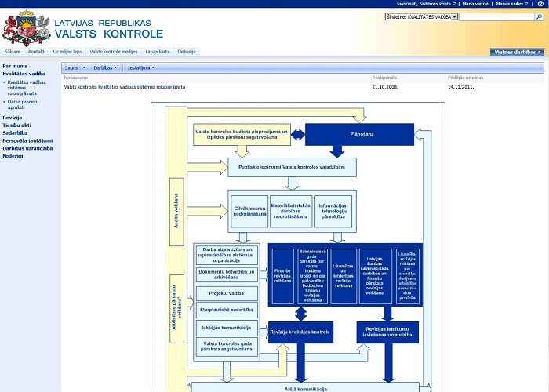
Task: Open 'Darba procesu apraksti' sidebar link
Action: pos(23,104)
